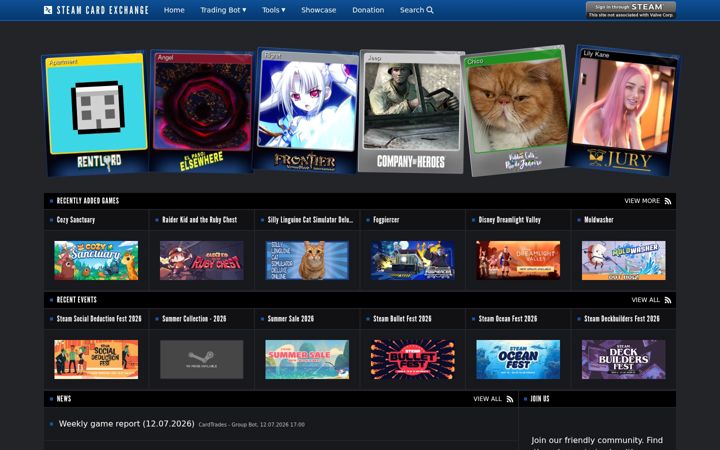
Task: Sign in through Steam button
Action: pyautogui.click(x=631, y=10)
